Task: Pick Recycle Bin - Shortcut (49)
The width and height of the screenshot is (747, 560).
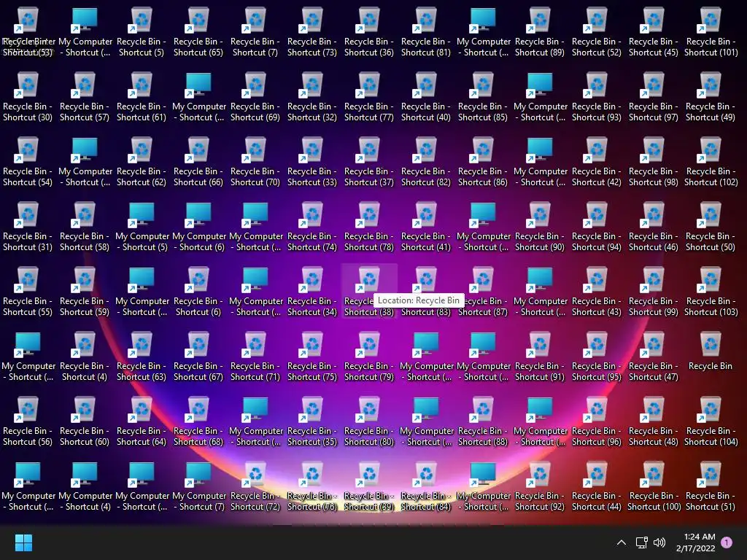Action: point(711,97)
